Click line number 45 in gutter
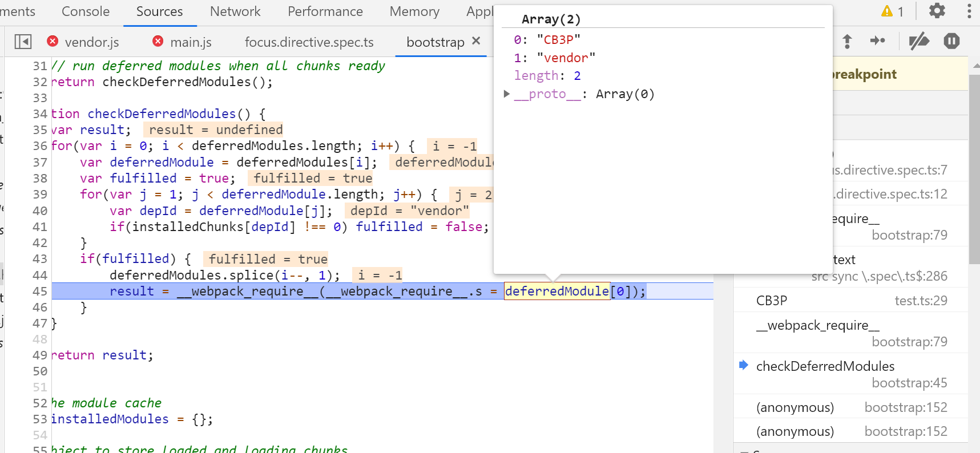The image size is (980, 453). (x=40, y=292)
